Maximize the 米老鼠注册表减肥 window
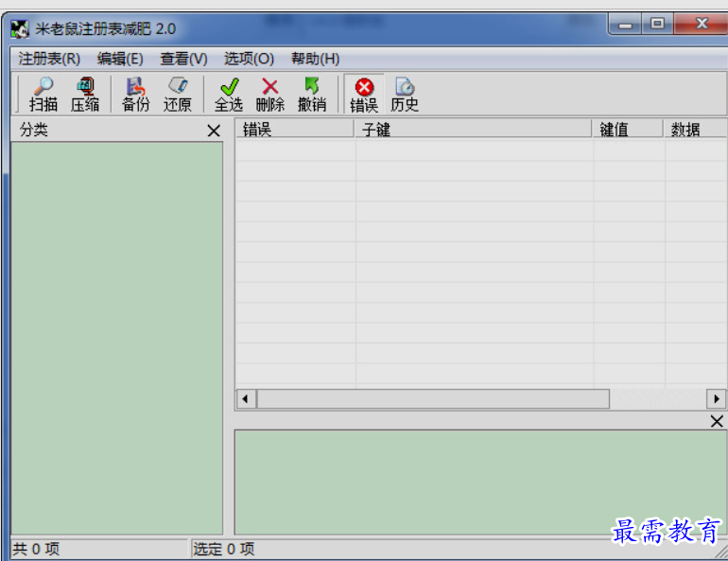This screenshot has width=728, height=561. coord(657,24)
